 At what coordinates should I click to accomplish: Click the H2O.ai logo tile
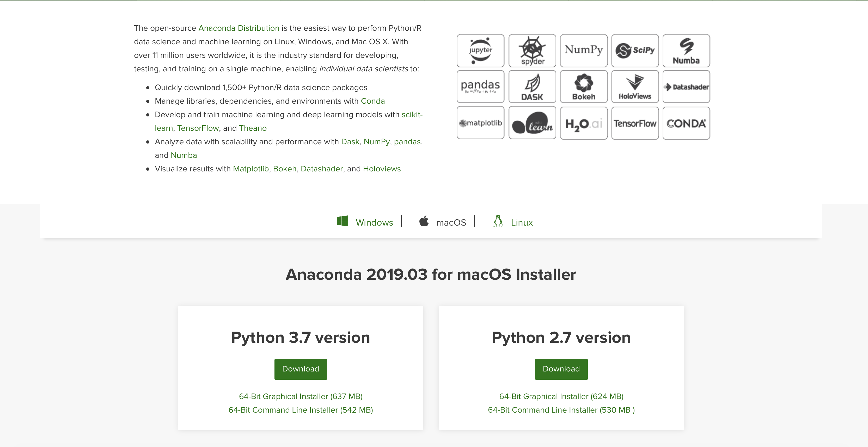tap(584, 123)
